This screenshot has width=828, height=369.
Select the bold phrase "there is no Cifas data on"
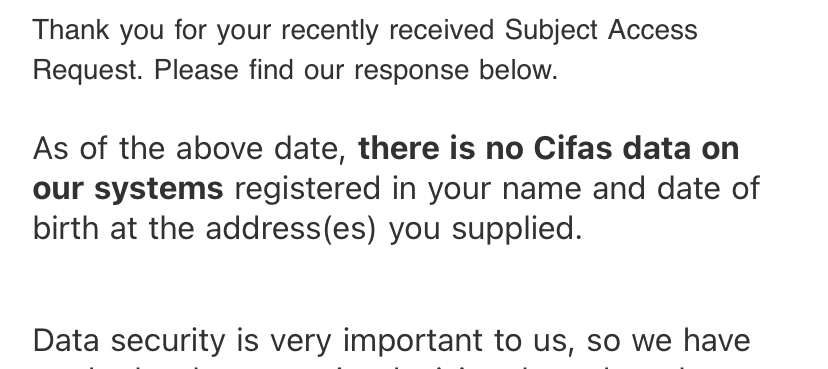[x=549, y=148]
